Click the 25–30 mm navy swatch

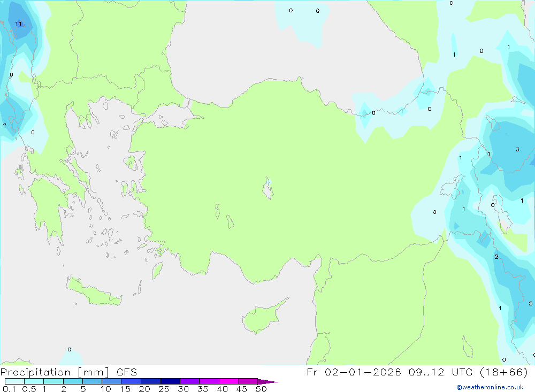(x=170, y=381)
